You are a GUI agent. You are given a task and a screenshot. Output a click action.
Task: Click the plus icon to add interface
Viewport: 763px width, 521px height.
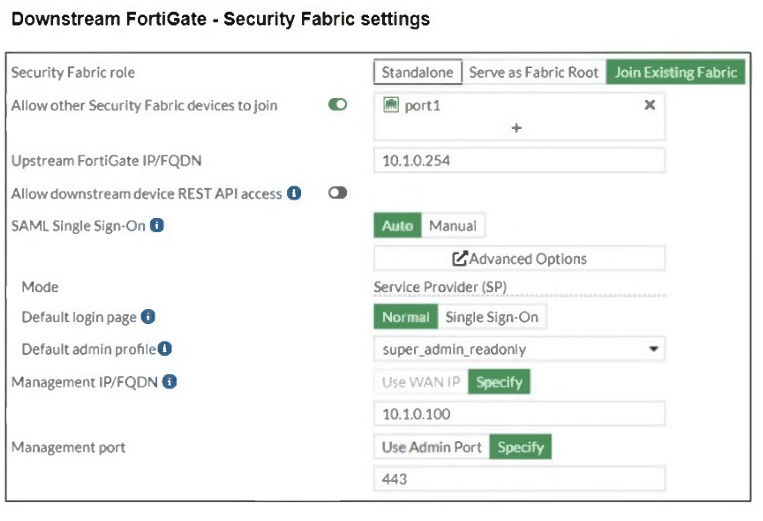517,128
